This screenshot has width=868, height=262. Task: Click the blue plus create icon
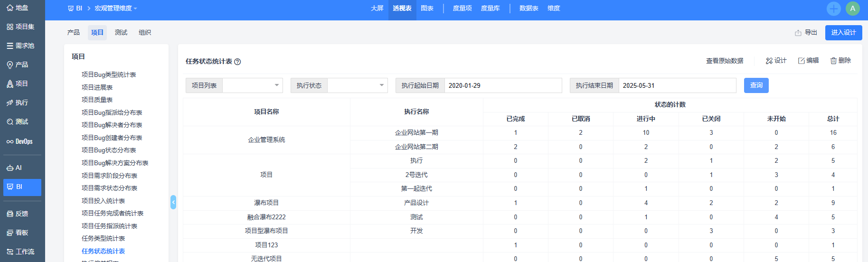pyautogui.click(x=833, y=9)
